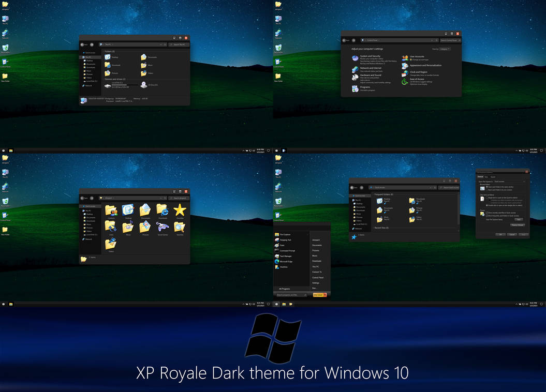Uncheck showing recently used files in Quick access
Image resolution: width=546 pixels, height=392 pixels.
[x=487, y=213]
